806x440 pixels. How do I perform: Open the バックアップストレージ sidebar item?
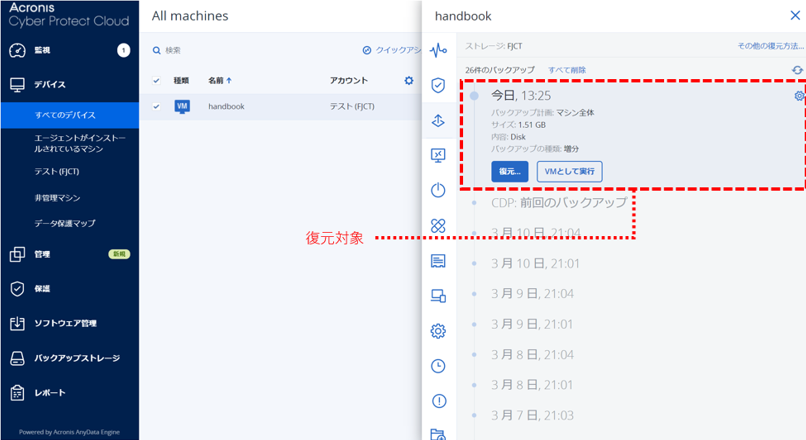(77, 357)
